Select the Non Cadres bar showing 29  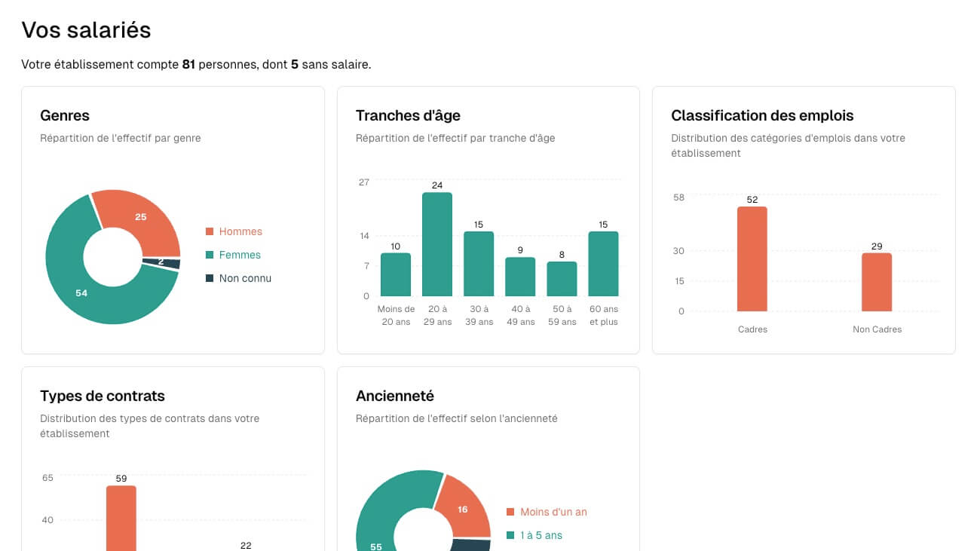click(877, 282)
